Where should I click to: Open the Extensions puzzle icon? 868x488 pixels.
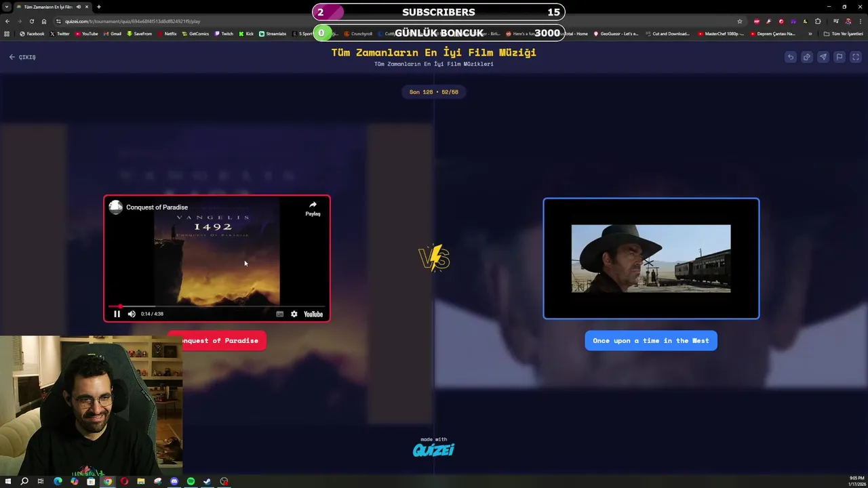[818, 21]
